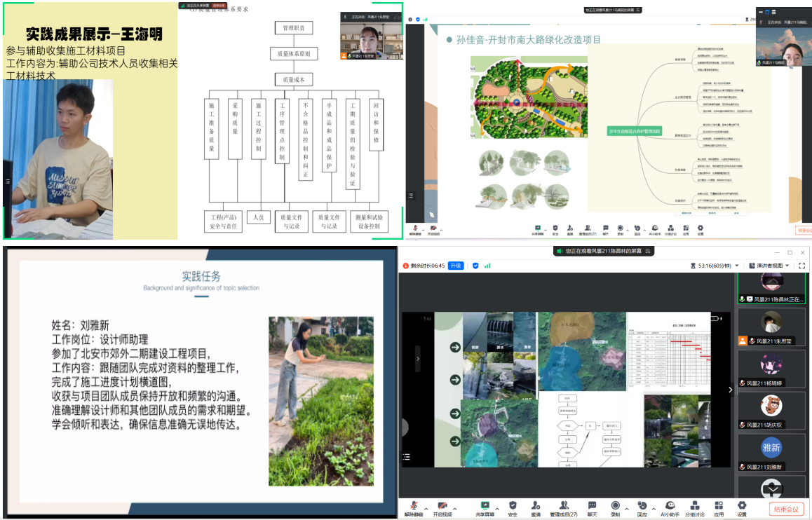This screenshot has height=520, width=812.
Task: Open Settings (设置) gear in lower toolbar
Action: 741,507
